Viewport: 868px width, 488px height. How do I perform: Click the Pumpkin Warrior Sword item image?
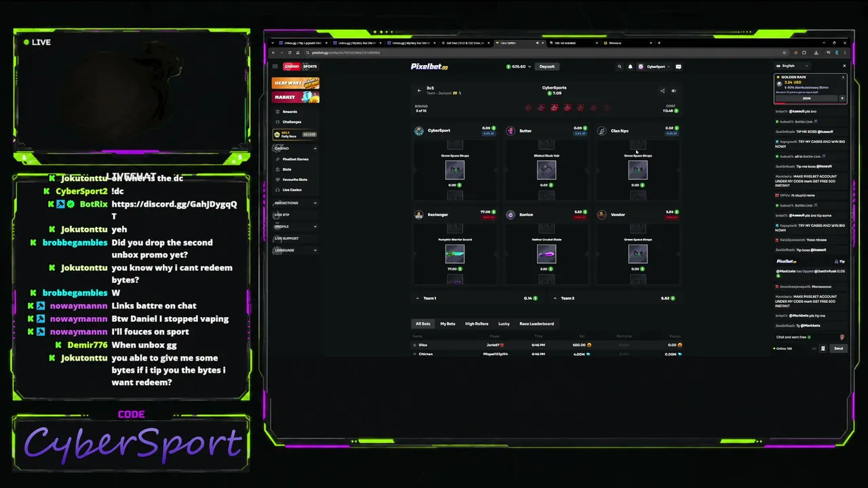[x=455, y=253]
